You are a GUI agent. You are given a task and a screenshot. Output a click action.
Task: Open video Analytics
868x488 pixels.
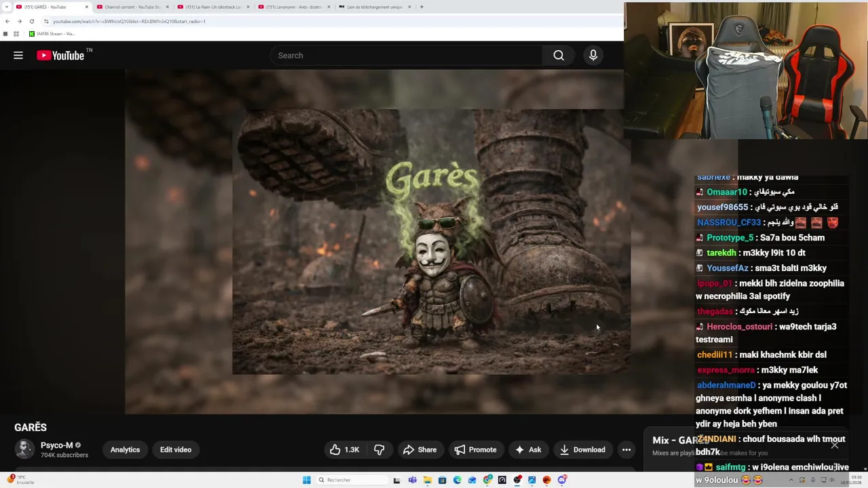(x=125, y=449)
